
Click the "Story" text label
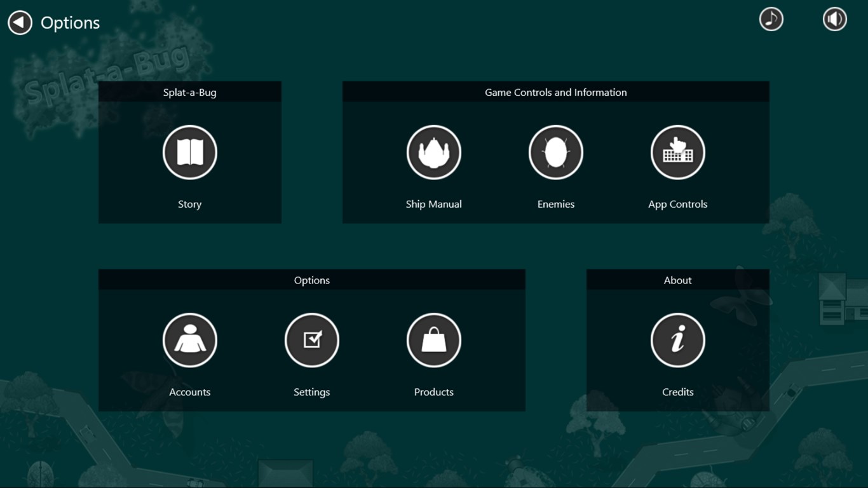click(x=190, y=204)
